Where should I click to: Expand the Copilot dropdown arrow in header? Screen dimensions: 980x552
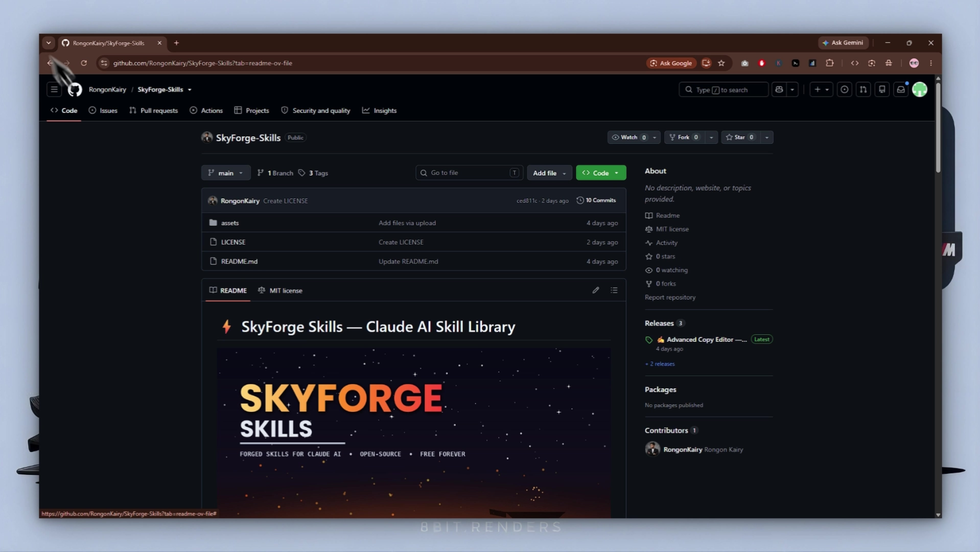coord(792,89)
